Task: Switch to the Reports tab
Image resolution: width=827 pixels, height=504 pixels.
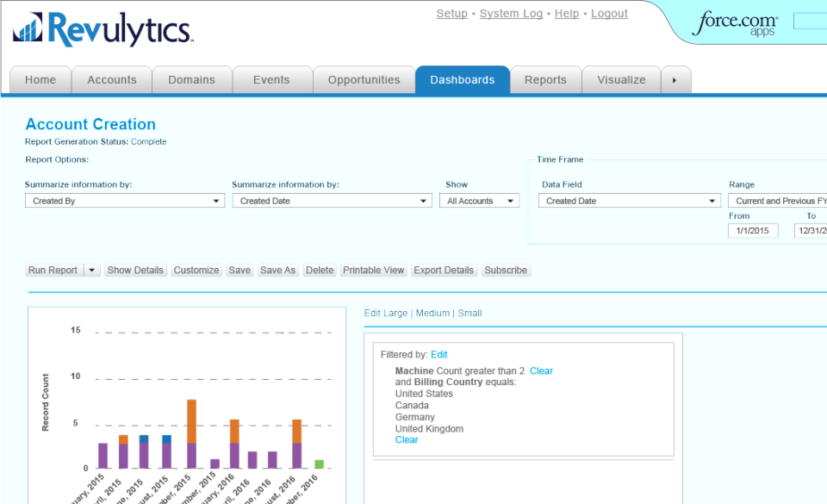Action: [545, 79]
